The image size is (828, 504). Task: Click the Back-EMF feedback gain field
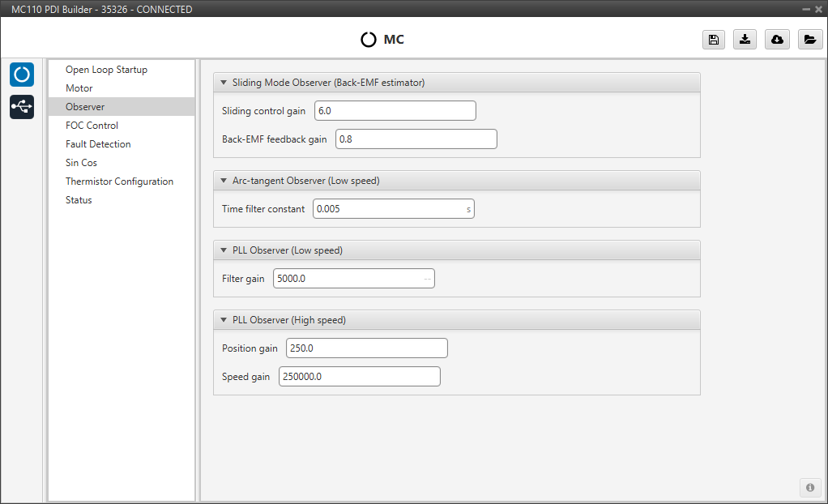(x=416, y=139)
